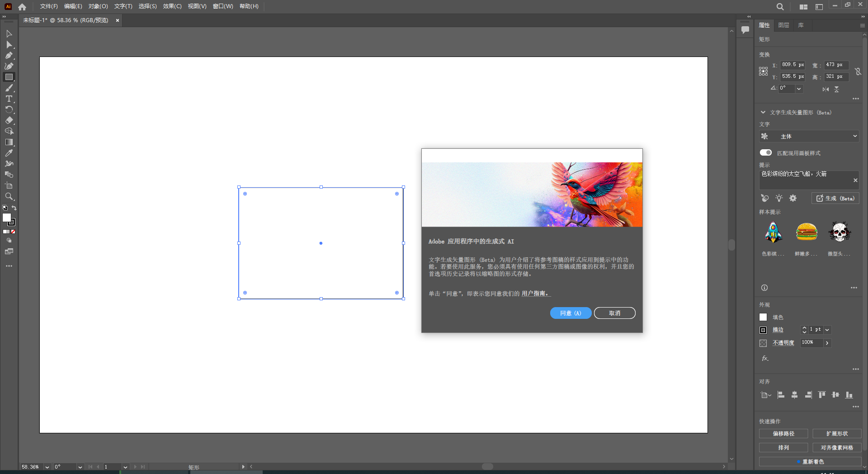Viewport: 868px width, 474px height.
Task: Select the Zoom magnifier tool
Action: 9,197
